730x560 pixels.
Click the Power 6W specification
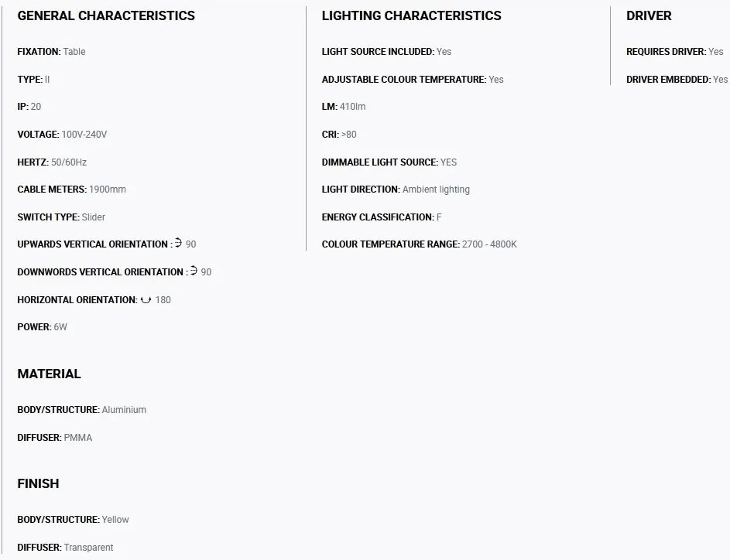click(42, 327)
